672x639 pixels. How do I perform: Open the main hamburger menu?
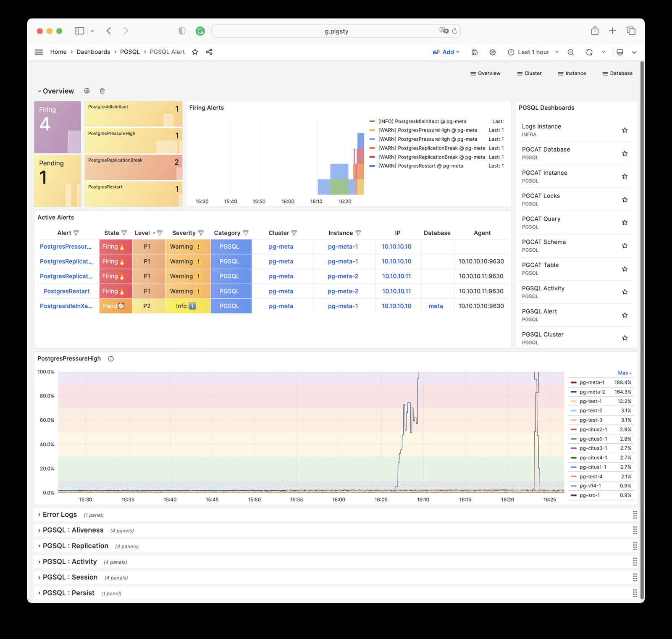click(x=39, y=52)
